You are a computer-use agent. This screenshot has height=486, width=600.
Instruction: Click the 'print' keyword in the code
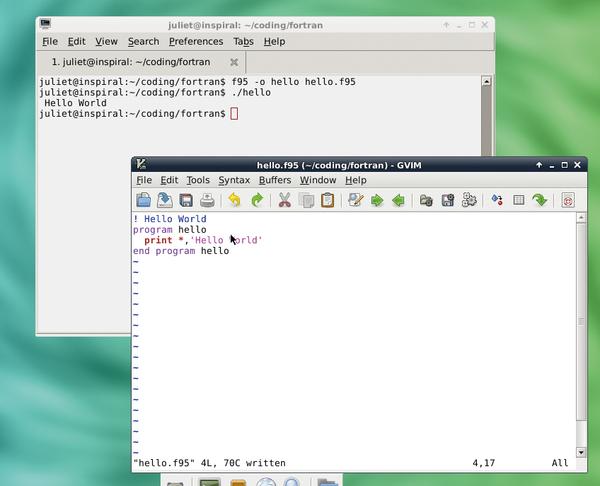tap(158, 240)
